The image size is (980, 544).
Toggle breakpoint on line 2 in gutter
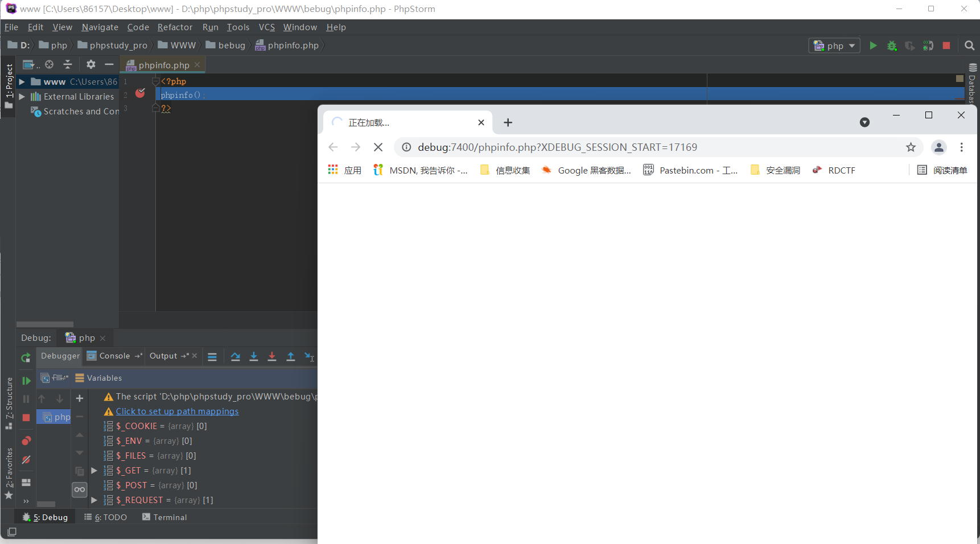pyautogui.click(x=140, y=93)
